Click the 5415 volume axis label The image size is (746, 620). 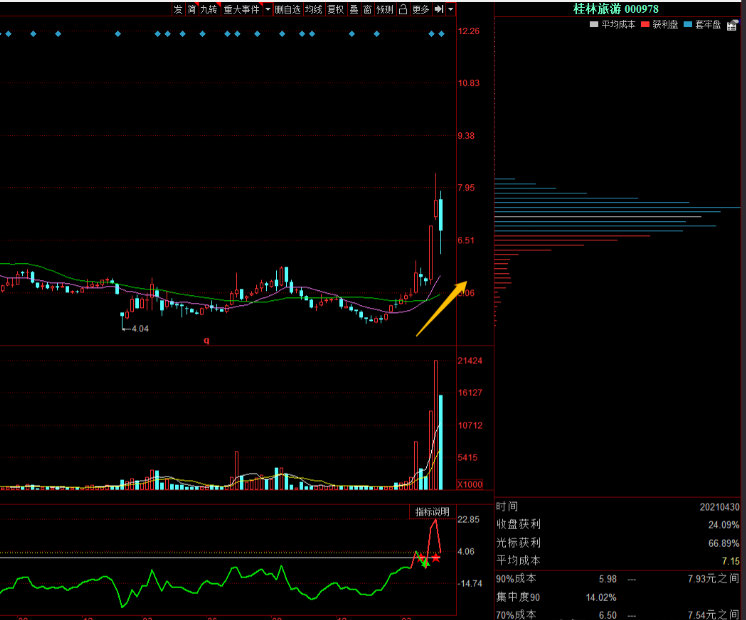pyautogui.click(x=468, y=458)
